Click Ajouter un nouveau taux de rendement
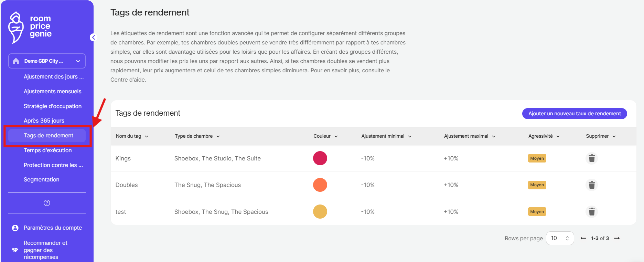This screenshot has width=644, height=262. pos(575,114)
